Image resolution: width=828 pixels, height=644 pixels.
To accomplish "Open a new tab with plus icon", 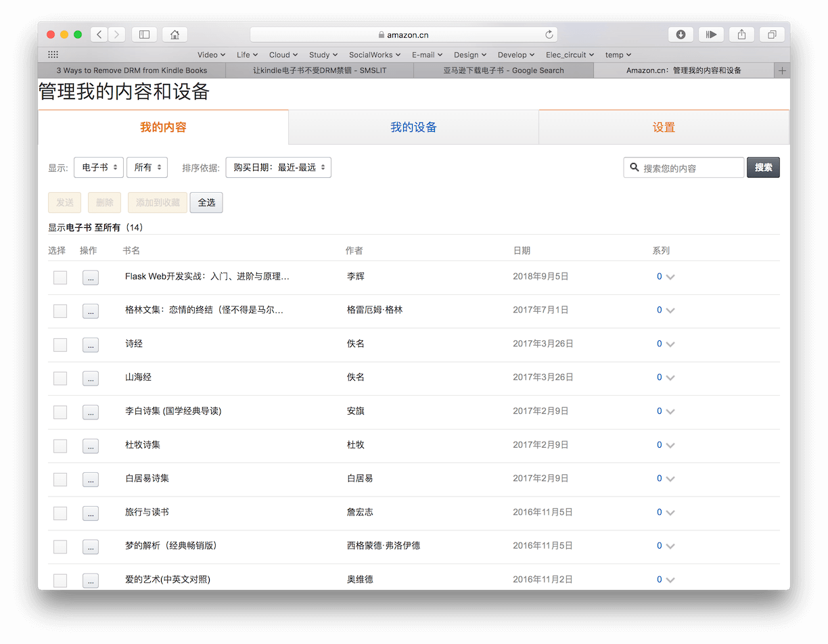I will click(782, 70).
